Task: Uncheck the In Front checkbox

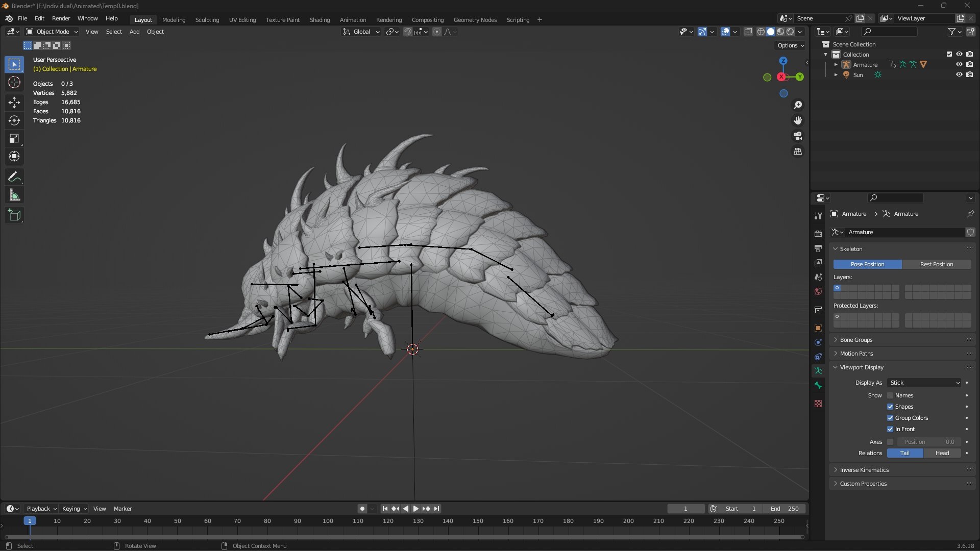Action: click(x=890, y=429)
